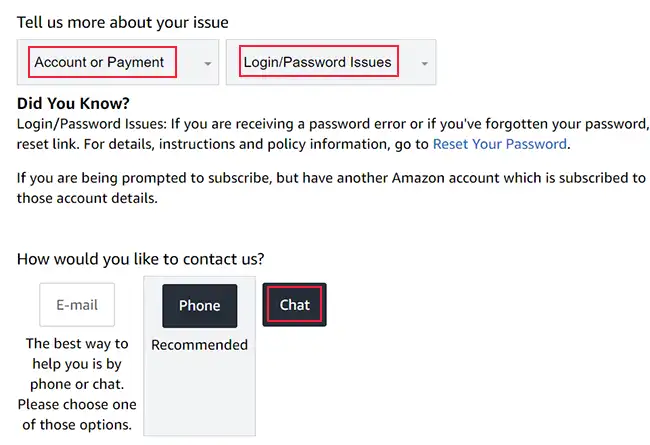Open the Account or Payment dropdown
This screenshot has height=445, width=650.
pyautogui.click(x=100, y=62)
